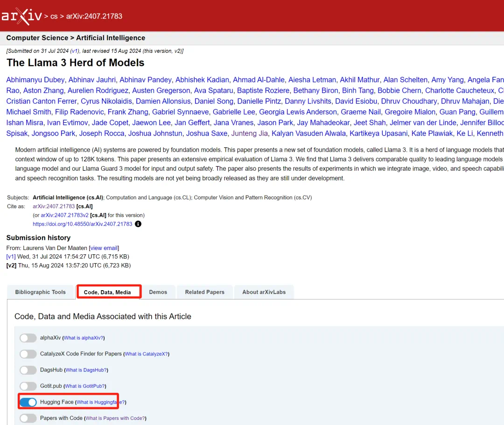Viewport: 504px width, 425px height.
Task: Click 'What is alphaXiv?' help link
Action: coord(83,338)
